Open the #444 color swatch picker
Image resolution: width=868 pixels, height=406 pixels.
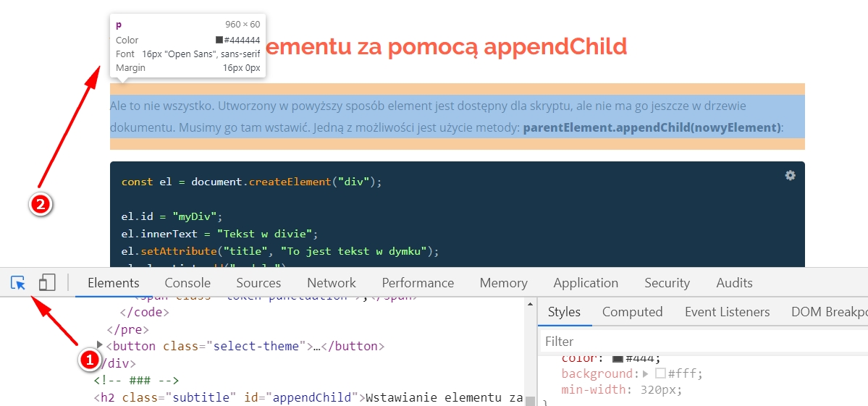click(618, 358)
